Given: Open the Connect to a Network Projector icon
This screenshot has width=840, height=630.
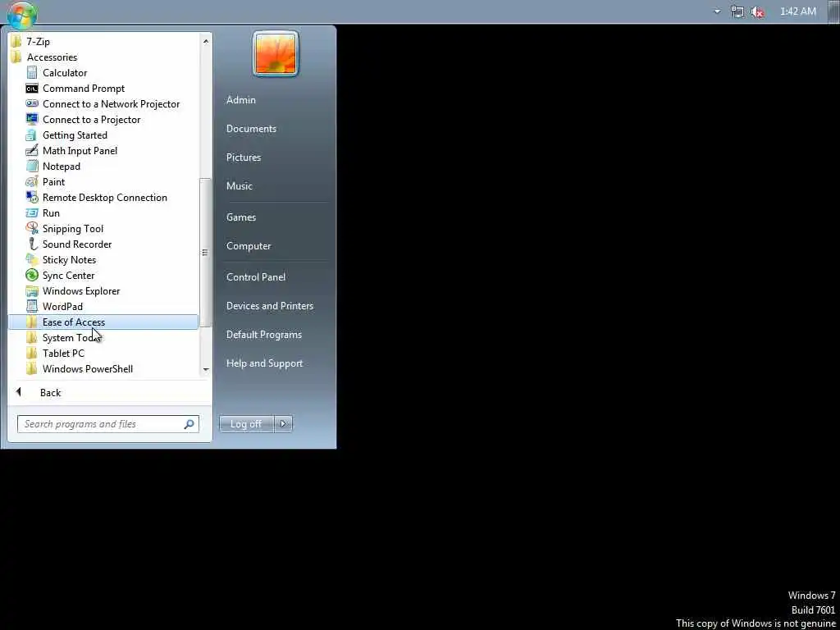Looking at the screenshot, I should click(x=32, y=104).
